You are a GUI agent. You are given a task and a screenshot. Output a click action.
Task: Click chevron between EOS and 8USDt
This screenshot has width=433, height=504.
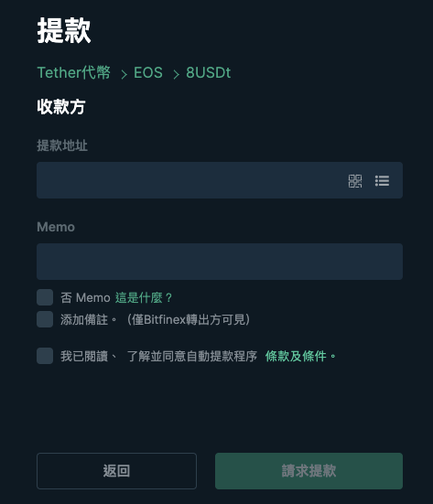[176, 74]
